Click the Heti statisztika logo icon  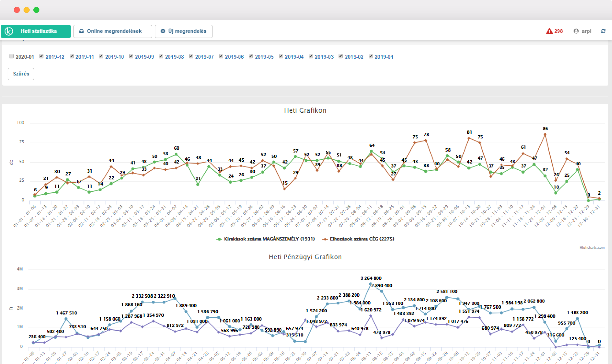pos(9,31)
